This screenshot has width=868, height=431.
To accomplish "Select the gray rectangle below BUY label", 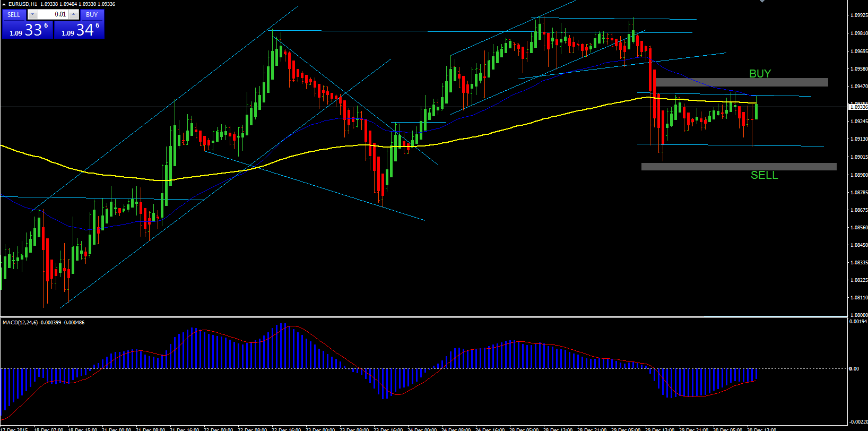I will point(741,82).
